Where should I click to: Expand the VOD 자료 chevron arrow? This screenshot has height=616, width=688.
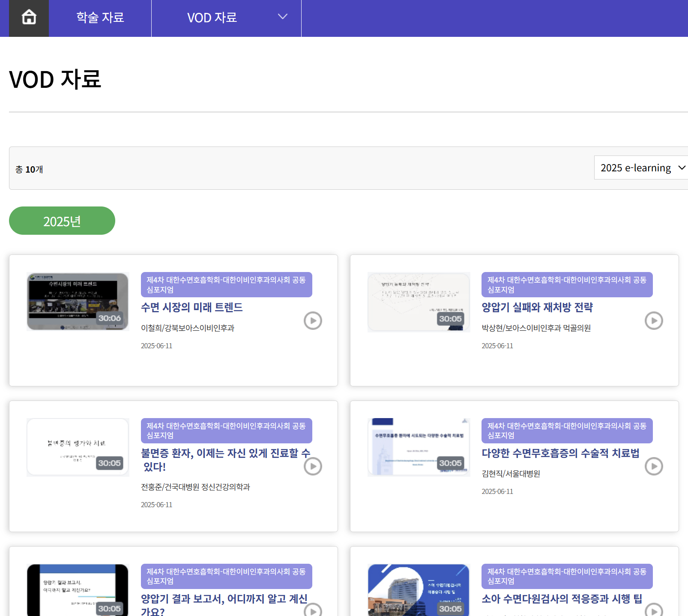coord(283,17)
